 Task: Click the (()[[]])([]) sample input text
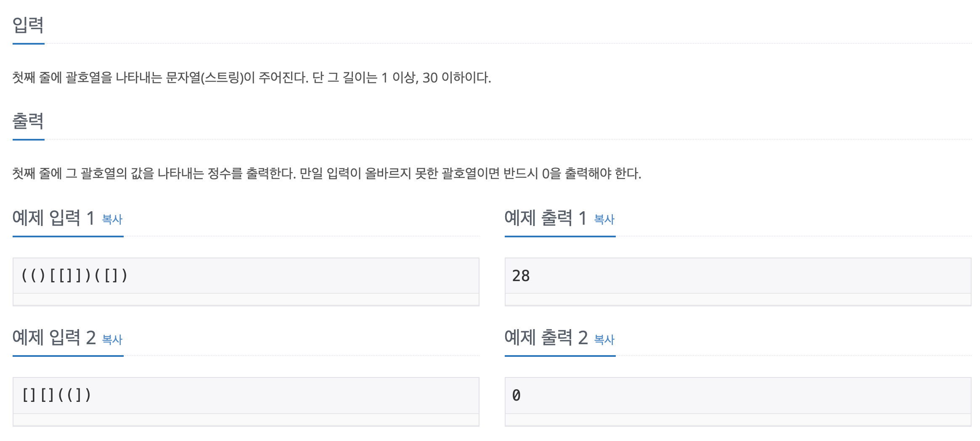(74, 276)
